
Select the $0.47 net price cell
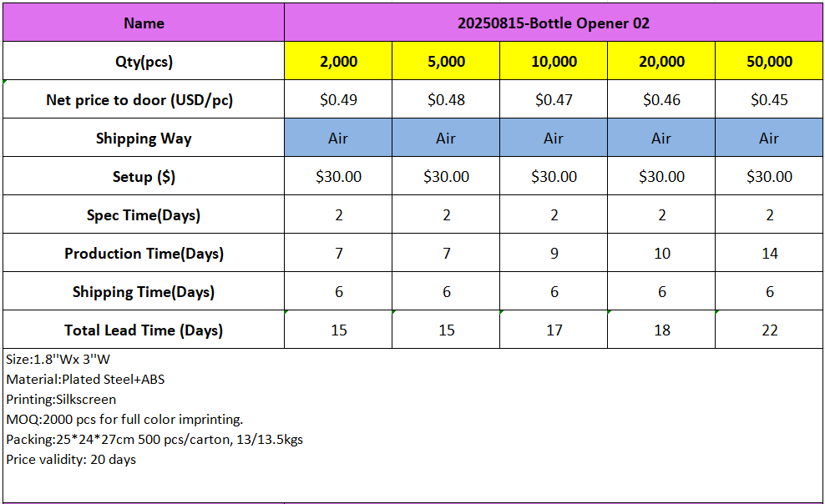554,100
